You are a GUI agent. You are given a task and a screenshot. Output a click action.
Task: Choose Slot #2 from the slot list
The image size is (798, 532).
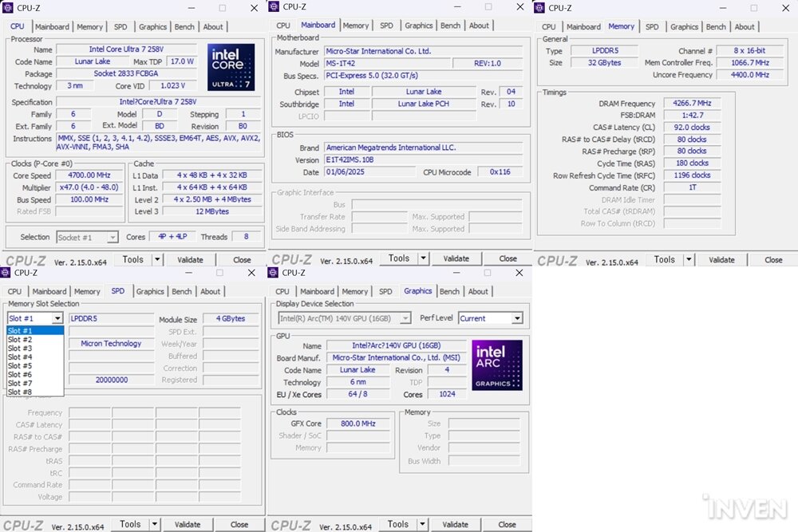(x=35, y=339)
